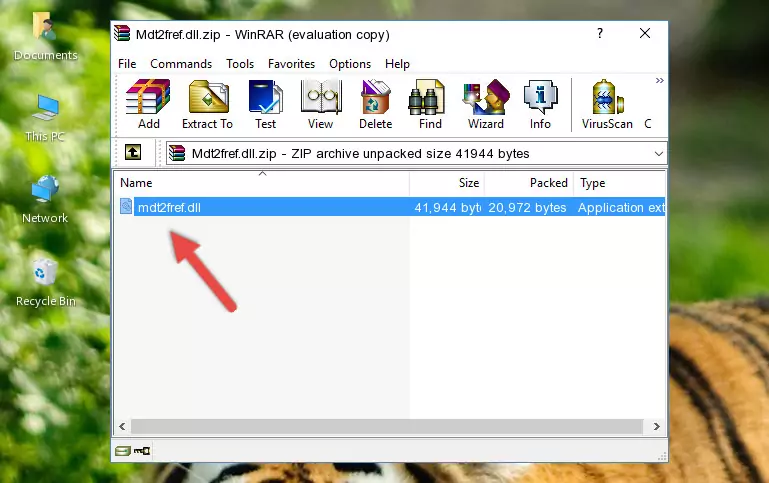Click the Application ext type cell

[x=621, y=207]
